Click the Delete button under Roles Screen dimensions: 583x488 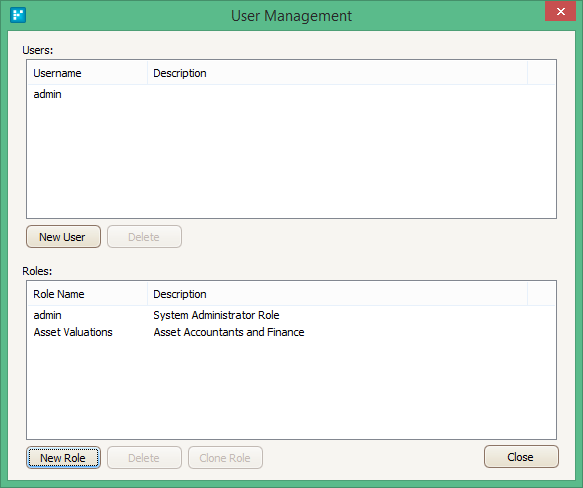pos(144,458)
